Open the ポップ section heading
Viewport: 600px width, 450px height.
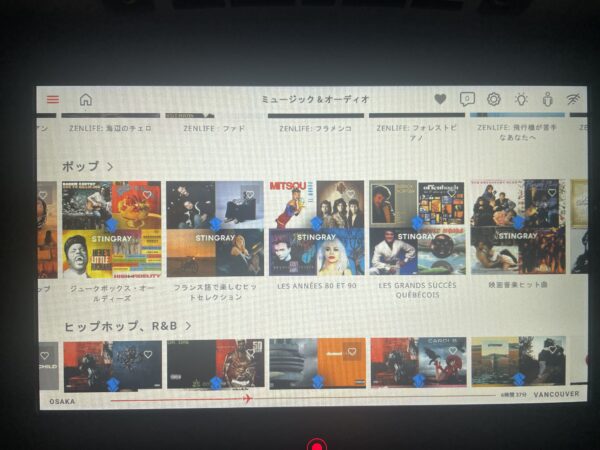tap(81, 166)
